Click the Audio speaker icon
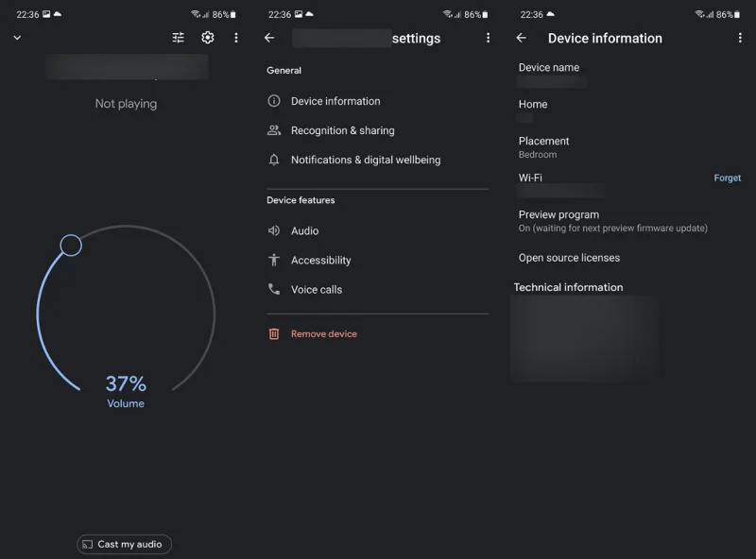Screen dimensions: 756x559 [274, 230]
